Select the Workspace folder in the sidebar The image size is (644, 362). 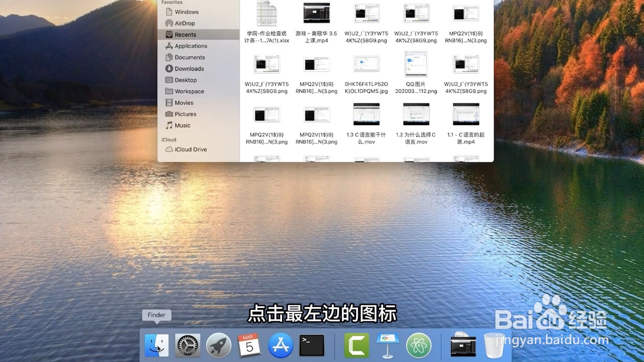pyautogui.click(x=189, y=91)
